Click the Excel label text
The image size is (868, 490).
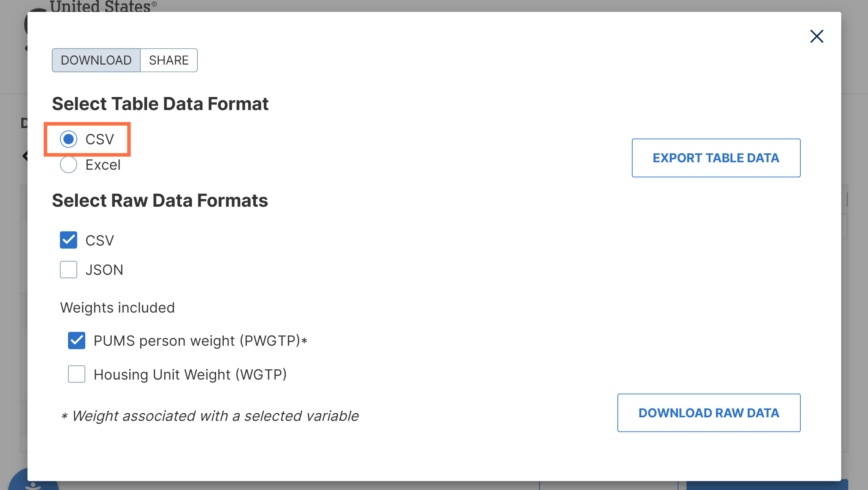tap(103, 165)
